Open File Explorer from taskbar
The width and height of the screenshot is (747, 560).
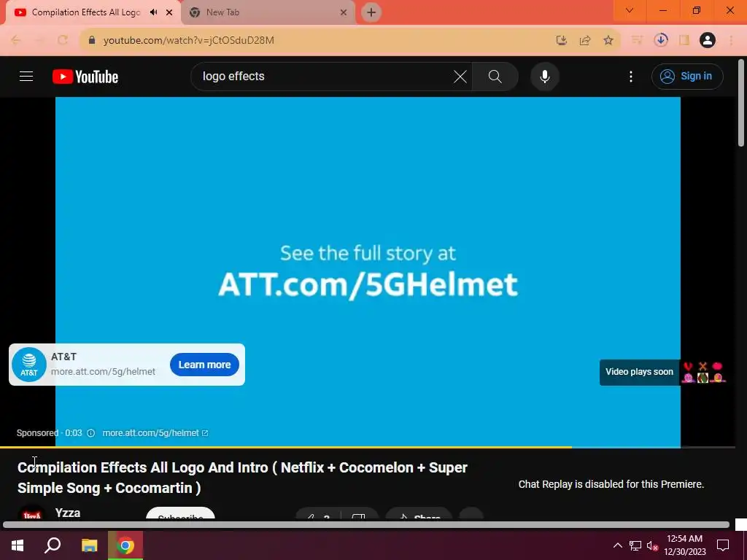coord(89,545)
